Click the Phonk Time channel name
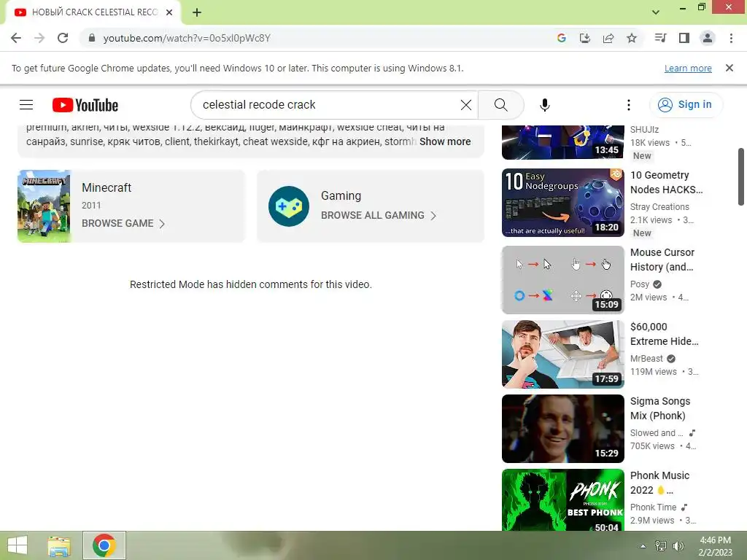Screen dimensions: 747x560 tap(653, 507)
